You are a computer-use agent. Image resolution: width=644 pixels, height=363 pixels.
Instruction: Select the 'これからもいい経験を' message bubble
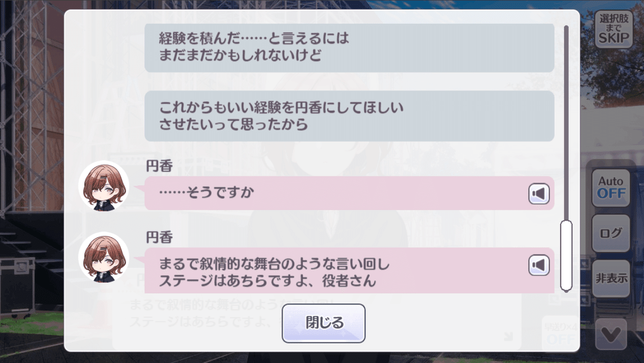348,116
